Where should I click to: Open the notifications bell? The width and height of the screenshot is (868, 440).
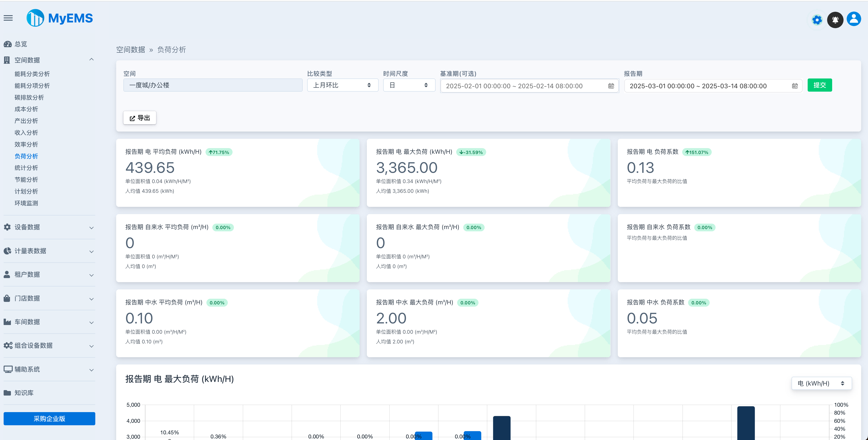point(835,20)
